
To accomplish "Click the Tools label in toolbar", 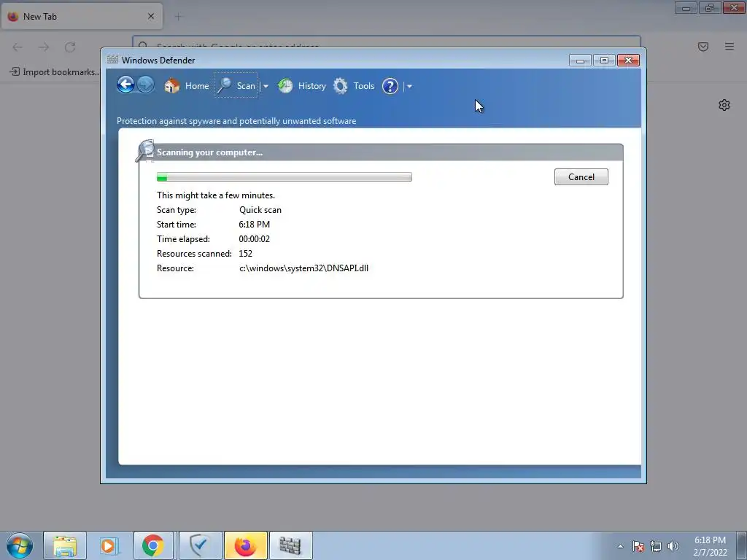I will pyautogui.click(x=364, y=86).
